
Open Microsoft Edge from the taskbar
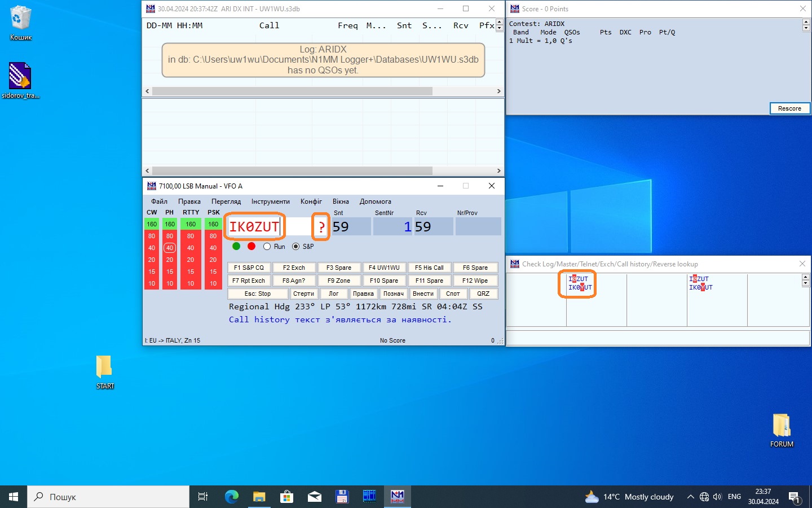pyautogui.click(x=232, y=497)
